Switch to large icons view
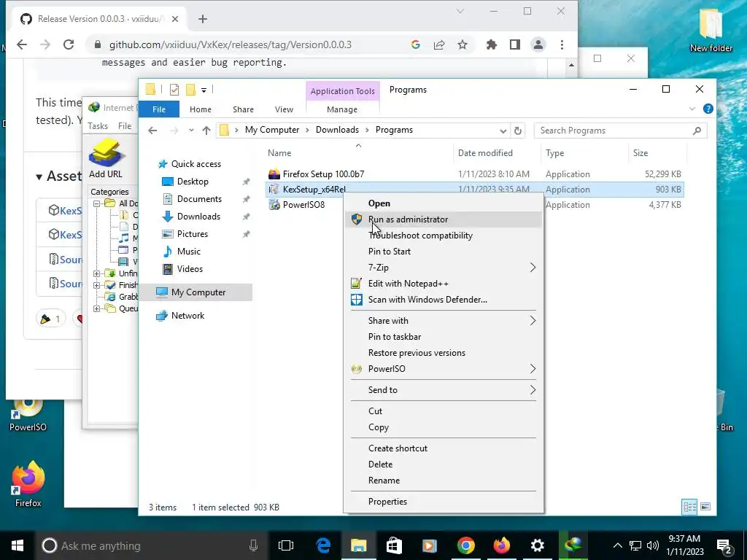The height and width of the screenshot is (560, 747). pos(705,507)
